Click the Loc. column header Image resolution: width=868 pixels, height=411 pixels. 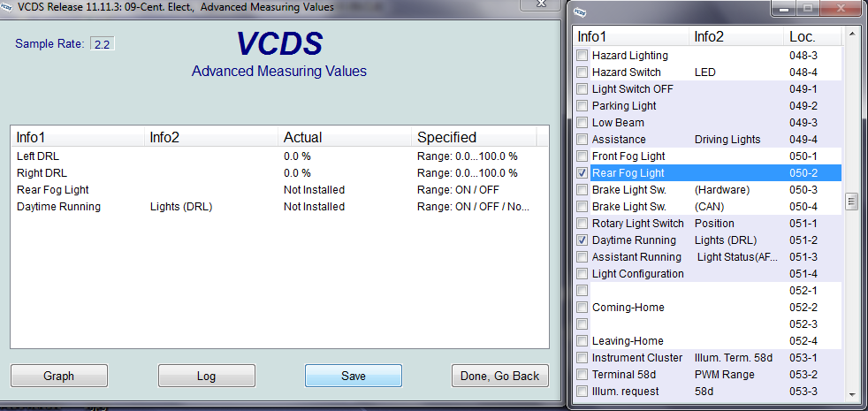coord(812,37)
